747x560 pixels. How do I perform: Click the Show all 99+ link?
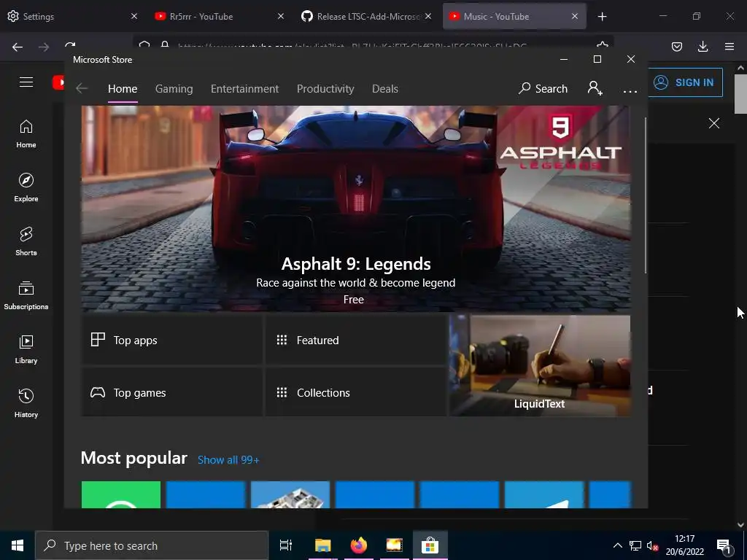coord(228,460)
